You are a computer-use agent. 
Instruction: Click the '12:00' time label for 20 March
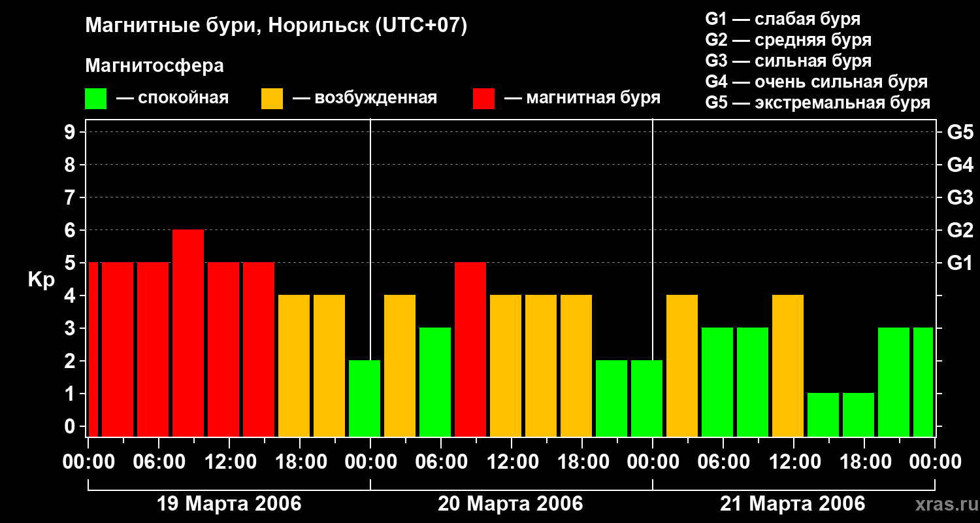click(512, 462)
